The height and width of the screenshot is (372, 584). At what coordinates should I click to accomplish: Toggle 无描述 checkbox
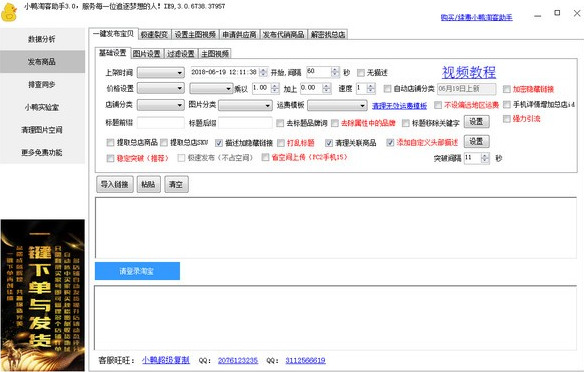(x=361, y=73)
